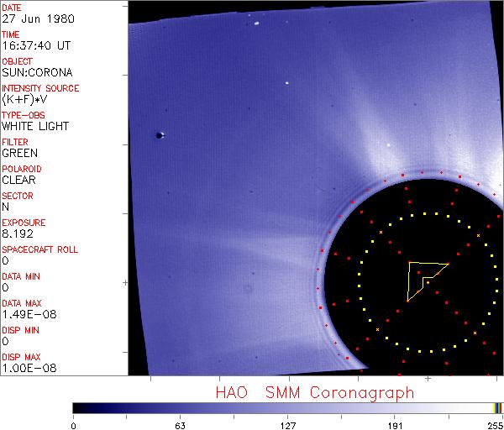Image resolution: width=504 pixels, height=430 pixels.
Task: Select the WHITE LIGHT observation type
Action: coord(35,126)
